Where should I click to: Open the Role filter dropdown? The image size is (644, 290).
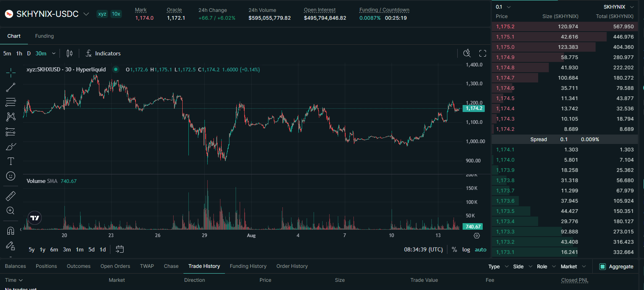546,267
